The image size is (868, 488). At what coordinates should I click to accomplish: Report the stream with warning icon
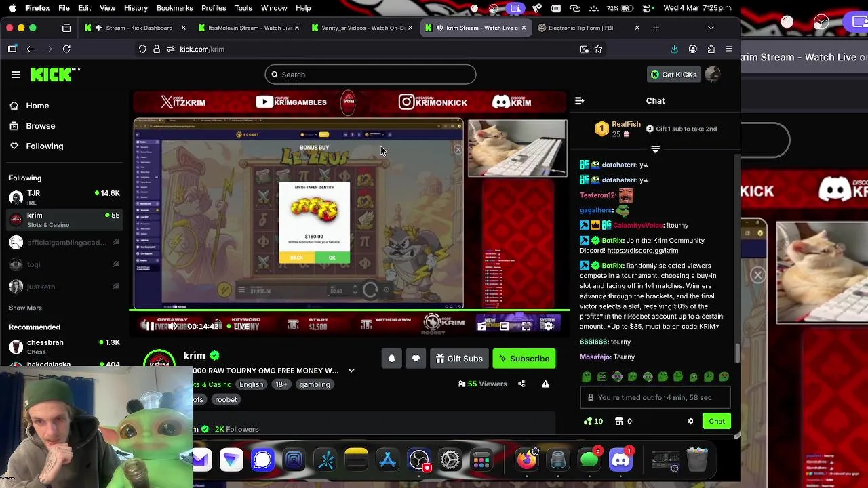[545, 384]
